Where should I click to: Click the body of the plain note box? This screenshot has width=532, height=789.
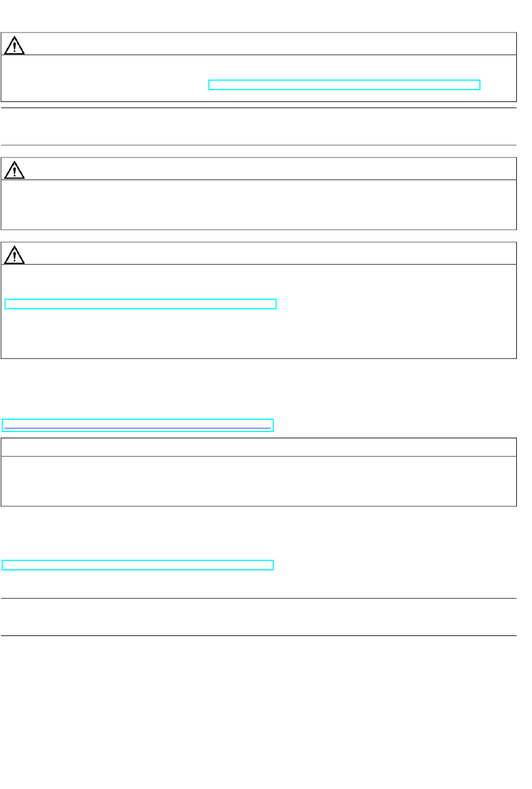point(259,481)
